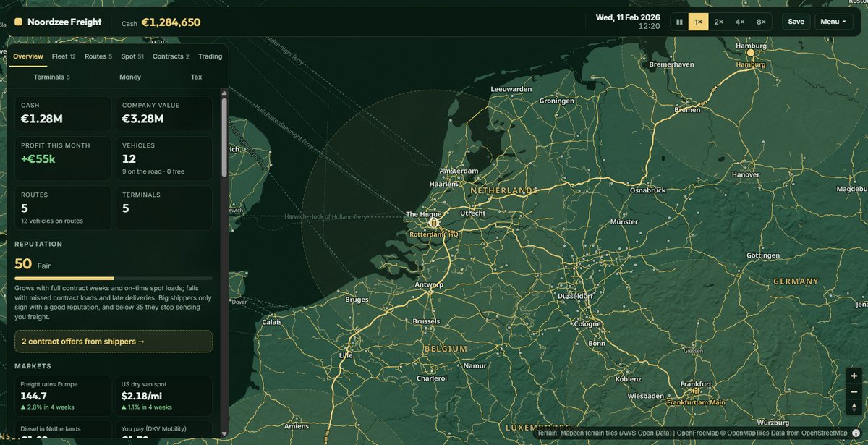Viewport: 868px width, 445px height.
Task: Click the Osnabrück city label
Action: (647, 190)
